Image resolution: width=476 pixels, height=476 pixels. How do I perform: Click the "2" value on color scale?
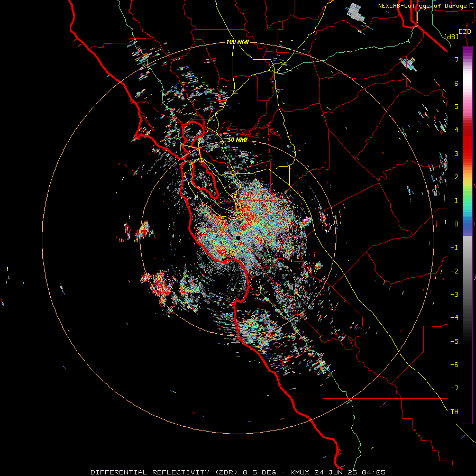(456, 177)
